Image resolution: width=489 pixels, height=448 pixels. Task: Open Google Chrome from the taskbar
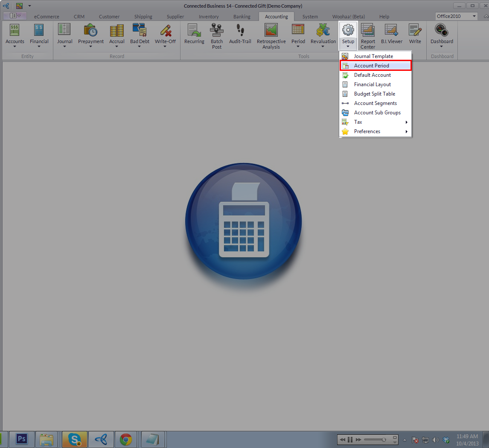click(x=125, y=439)
